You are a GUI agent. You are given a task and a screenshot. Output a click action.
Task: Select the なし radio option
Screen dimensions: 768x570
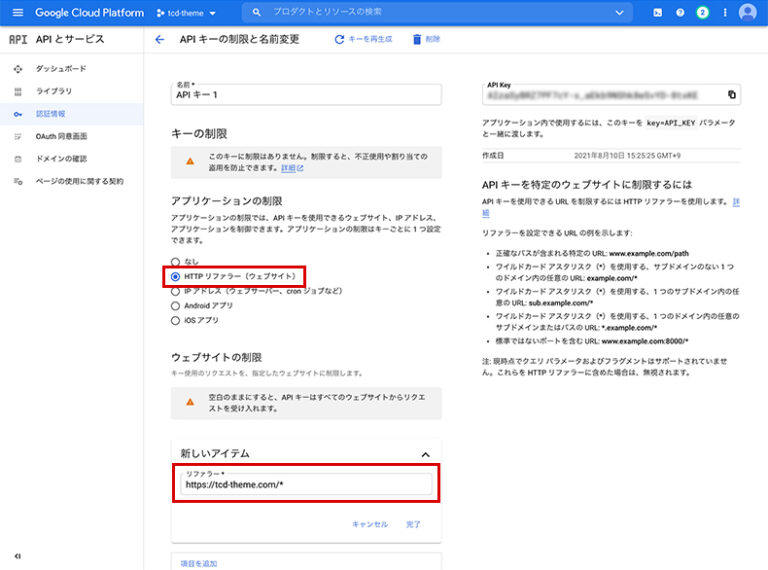pos(175,262)
